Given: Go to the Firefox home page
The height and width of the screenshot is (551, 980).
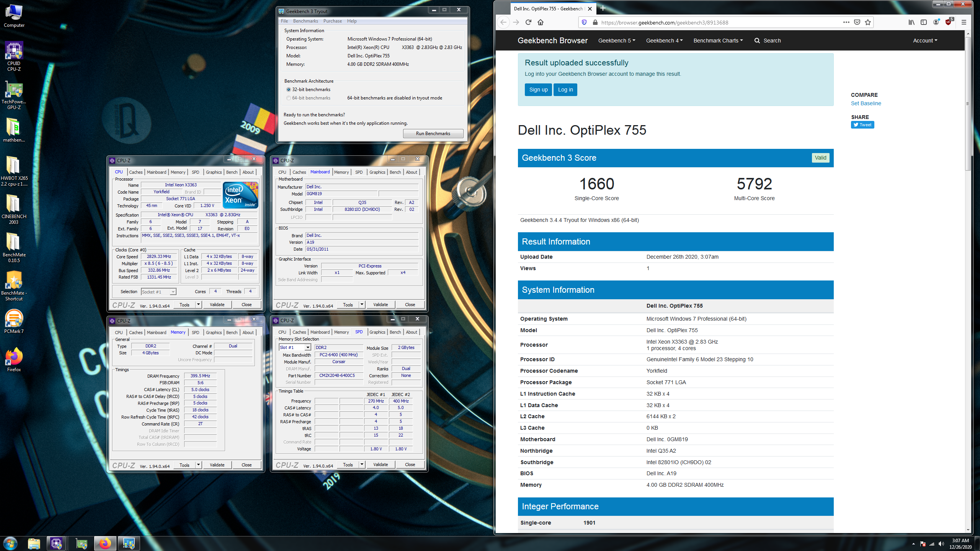Looking at the screenshot, I should (541, 22).
